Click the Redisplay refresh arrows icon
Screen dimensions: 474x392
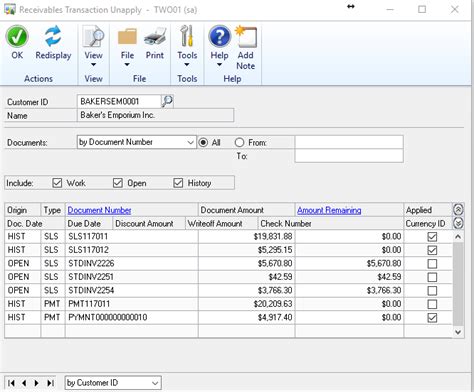coord(53,36)
